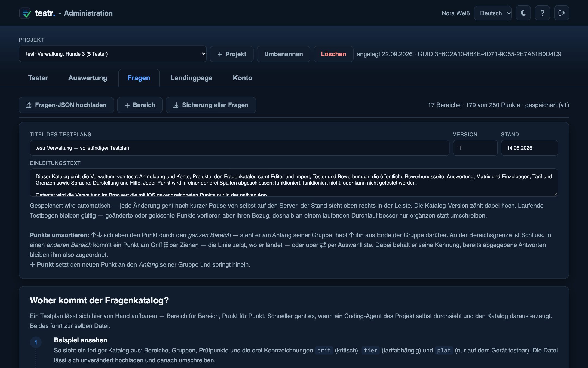This screenshot has height=368, width=588.
Task: Open the Landingpage tab
Action: (x=191, y=78)
